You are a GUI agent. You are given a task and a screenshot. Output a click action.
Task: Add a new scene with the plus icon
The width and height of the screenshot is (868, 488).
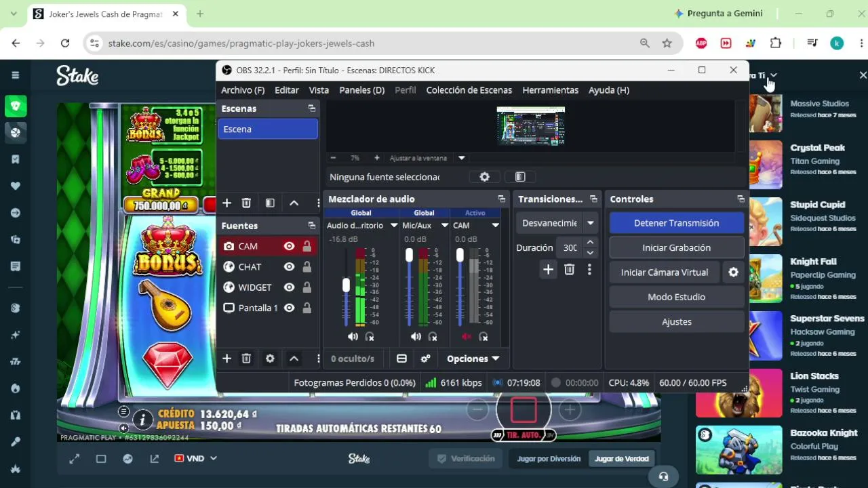click(x=227, y=203)
